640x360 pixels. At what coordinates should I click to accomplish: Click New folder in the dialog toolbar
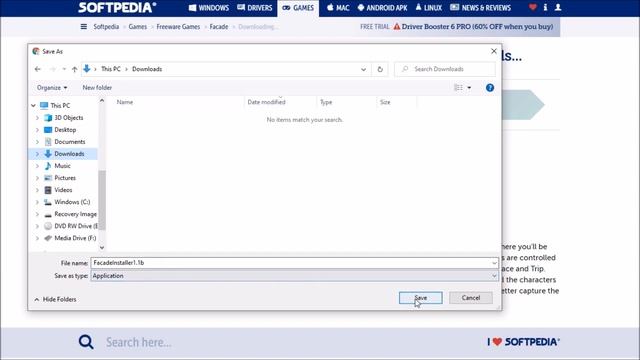point(97,88)
